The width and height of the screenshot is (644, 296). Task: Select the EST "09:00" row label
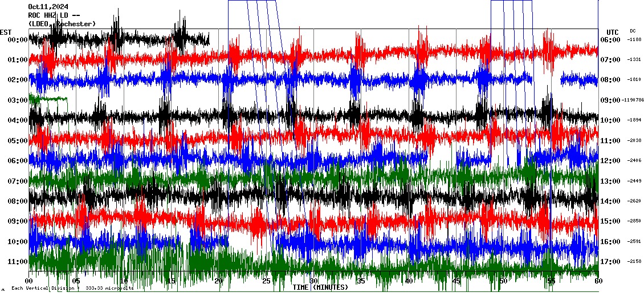[x=17, y=221]
